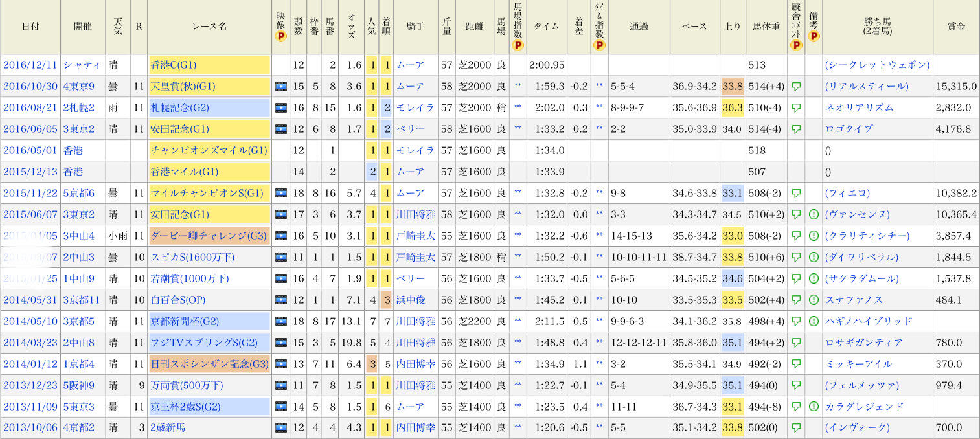This screenshot has width=980, height=439.
Task: Open stable comment icon for 白百合S(OP) row
Action: [796, 300]
